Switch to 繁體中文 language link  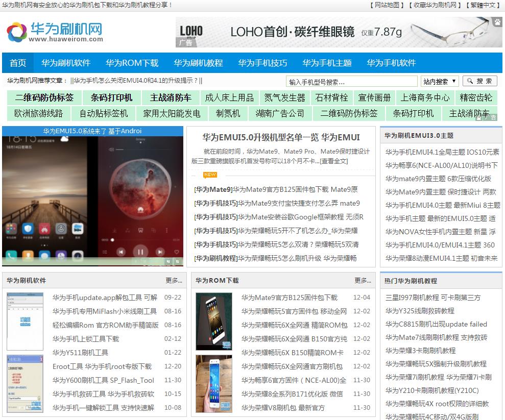pos(483,5)
